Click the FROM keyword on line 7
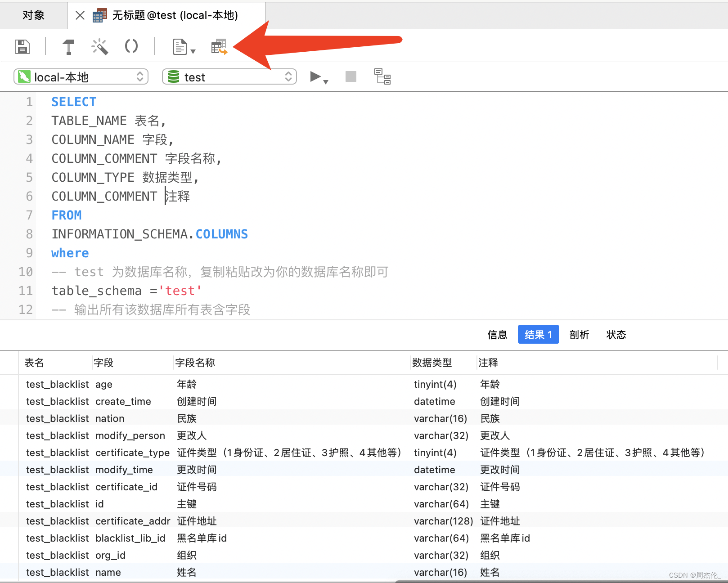 (67, 215)
